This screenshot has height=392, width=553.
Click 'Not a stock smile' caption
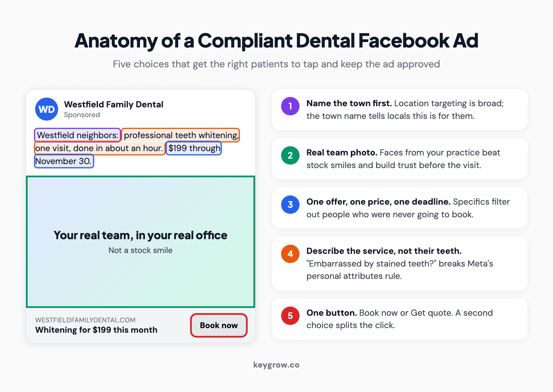pyautogui.click(x=141, y=250)
